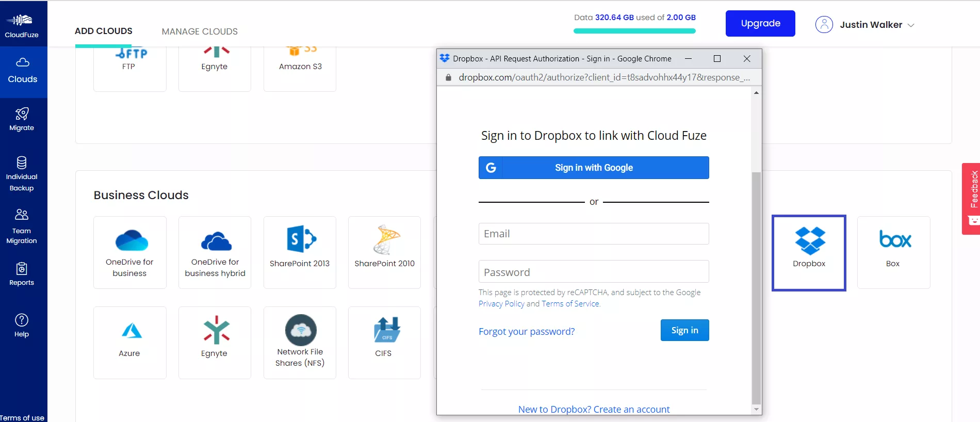980x422 pixels.
Task: Go to Team Migration in sidebar
Action: pyautogui.click(x=22, y=226)
